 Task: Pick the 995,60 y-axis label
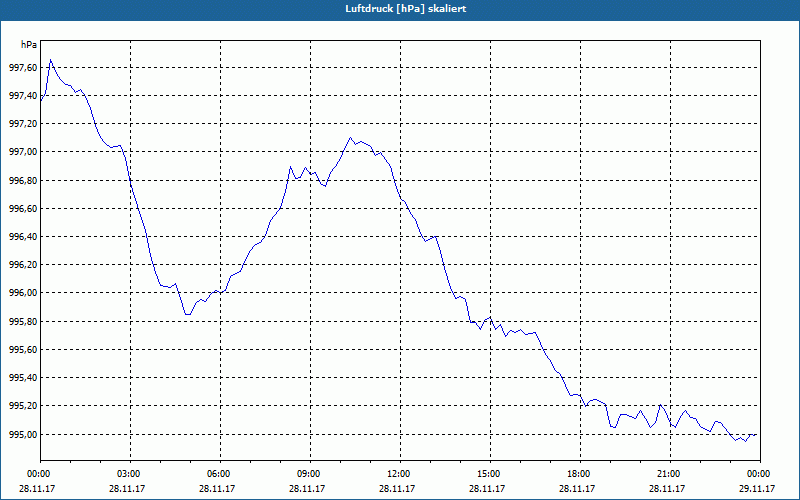(x=23, y=349)
